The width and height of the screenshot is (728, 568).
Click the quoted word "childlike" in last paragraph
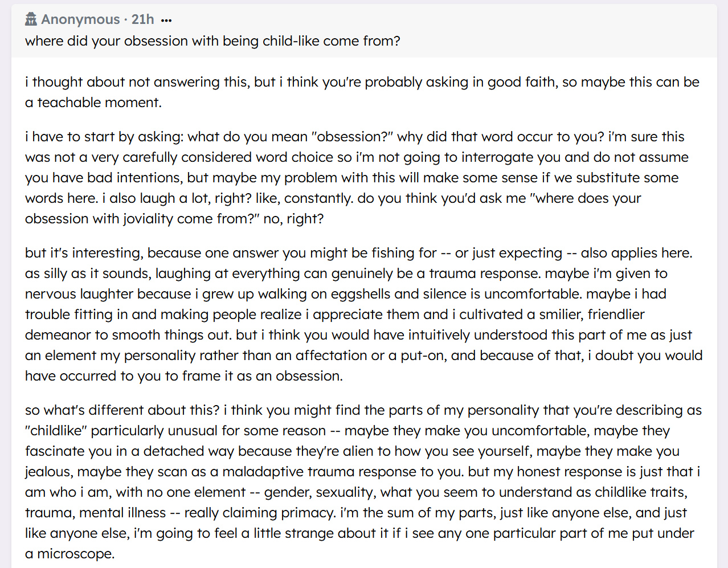coord(56,431)
